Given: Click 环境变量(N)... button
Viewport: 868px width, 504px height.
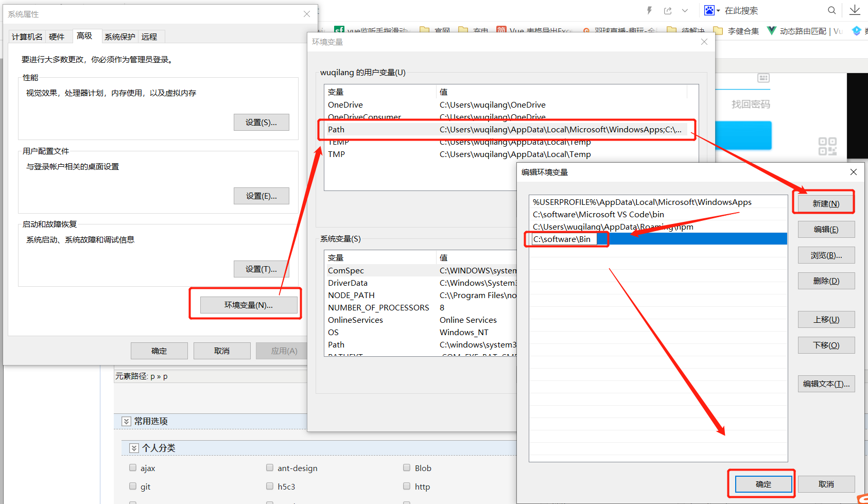Looking at the screenshot, I should pyautogui.click(x=249, y=305).
